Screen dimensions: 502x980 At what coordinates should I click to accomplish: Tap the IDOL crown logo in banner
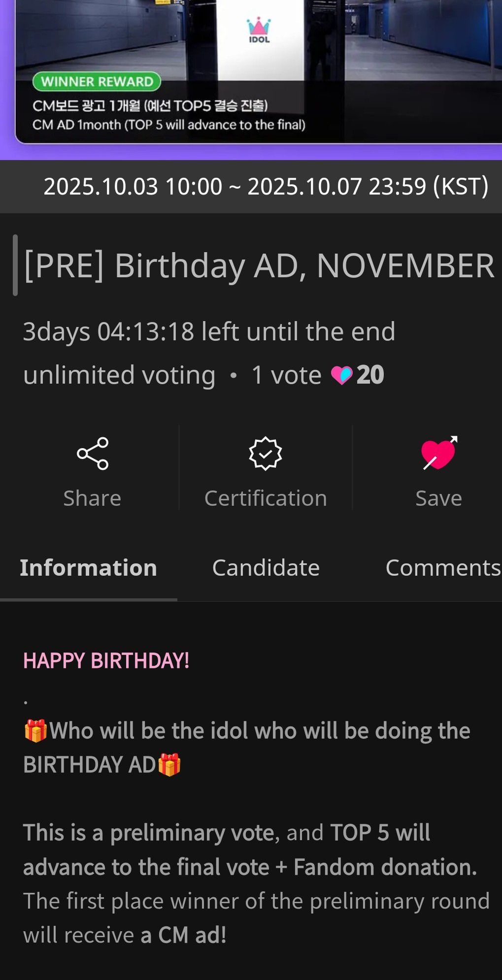(259, 30)
